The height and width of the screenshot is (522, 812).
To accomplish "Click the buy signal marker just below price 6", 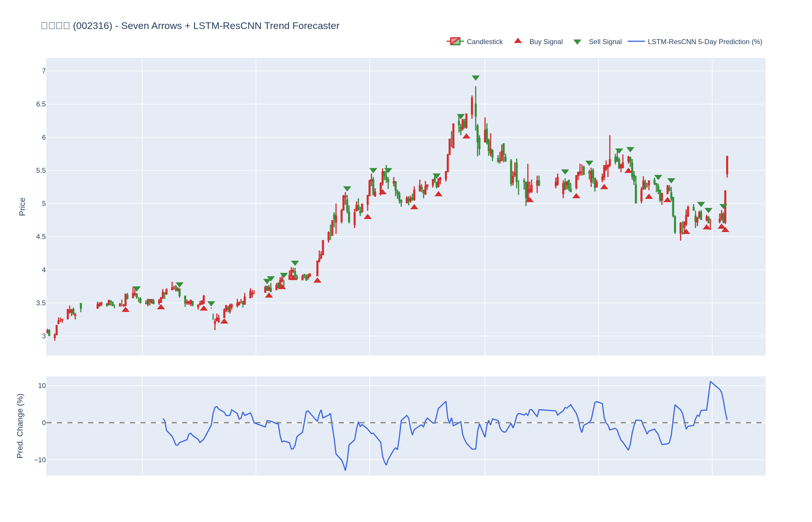I will point(466,136).
